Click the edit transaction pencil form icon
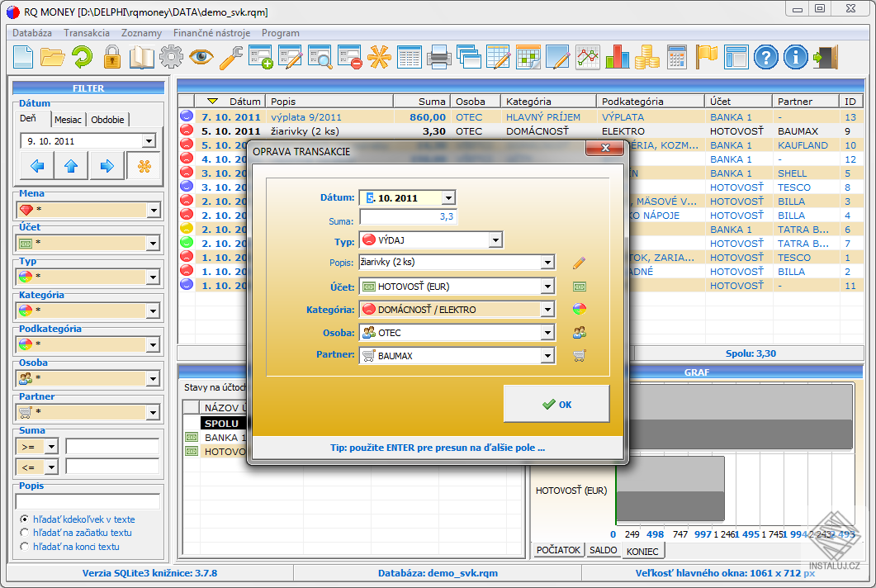 click(291, 57)
